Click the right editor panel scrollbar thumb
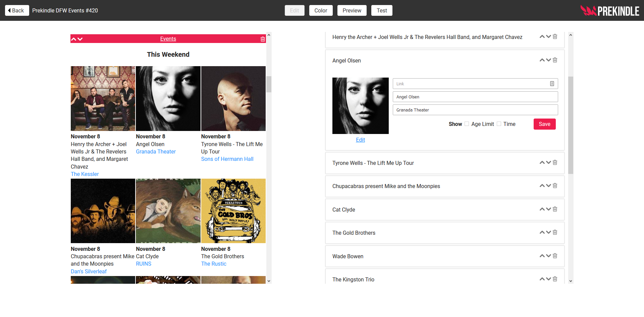Image resolution: width=644 pixels, height=317 pixels. [x=571, y=125]
